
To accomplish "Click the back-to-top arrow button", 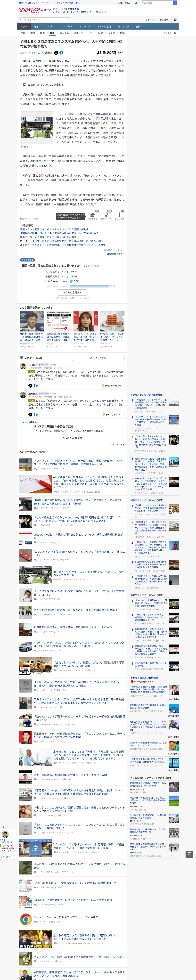I will 189,854.
